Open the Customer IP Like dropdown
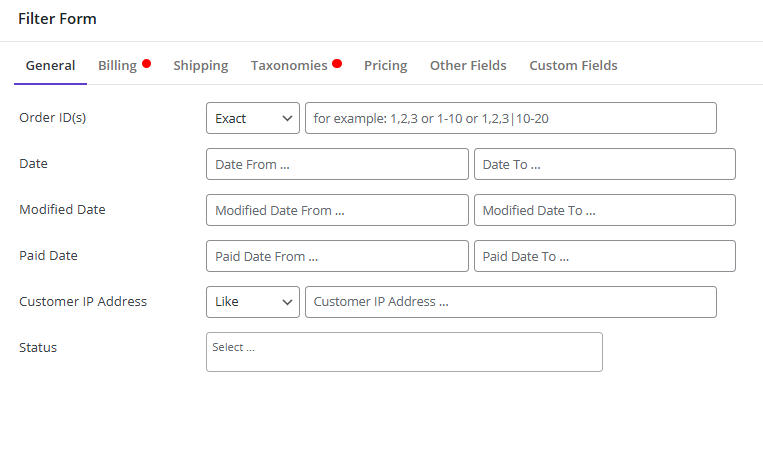The height and width of the screenshot is (464, 763). click(x=253, y=302)
